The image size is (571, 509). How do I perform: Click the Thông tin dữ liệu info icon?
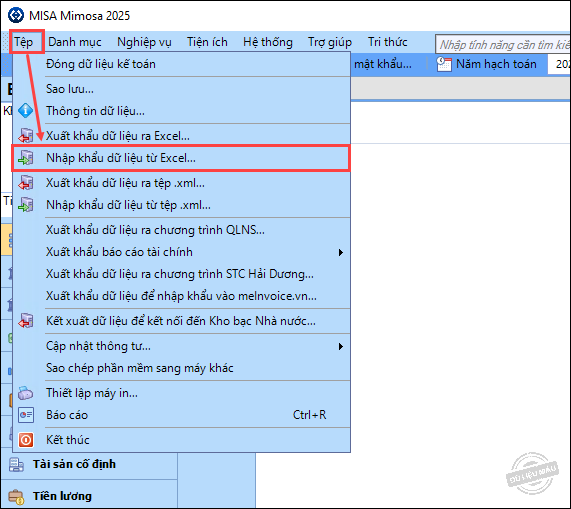tap(25, 111)
